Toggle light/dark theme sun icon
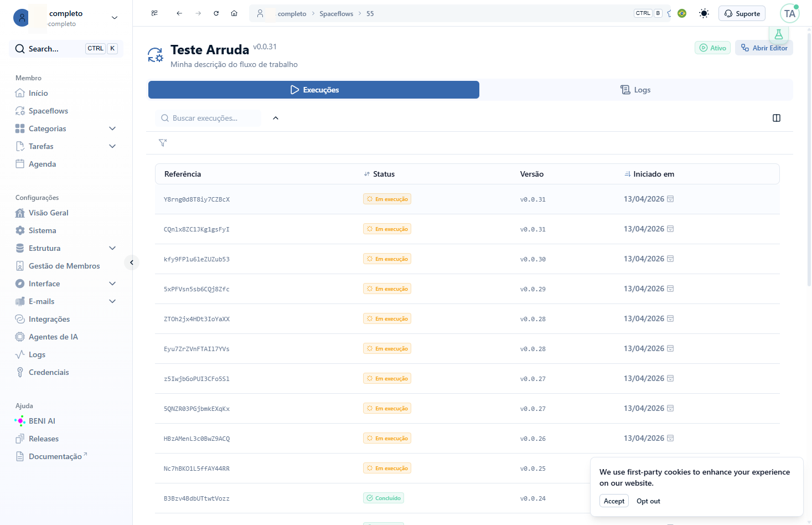812x525 pixels. 704,13
